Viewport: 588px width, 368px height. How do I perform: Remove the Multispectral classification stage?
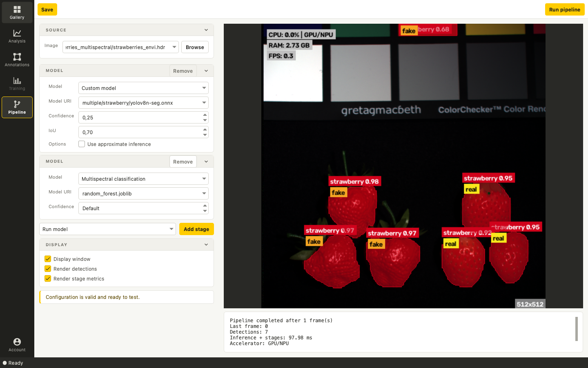[183, 162]
